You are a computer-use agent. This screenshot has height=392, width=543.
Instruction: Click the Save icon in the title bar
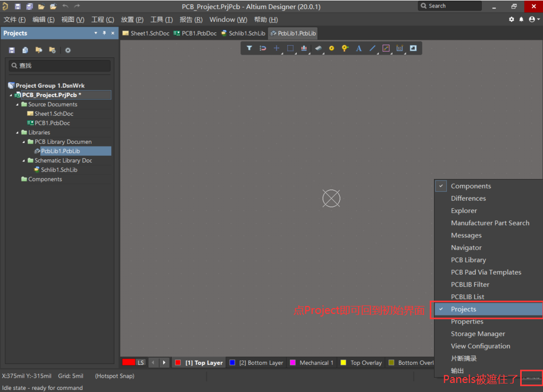click(x=18, y=6)
